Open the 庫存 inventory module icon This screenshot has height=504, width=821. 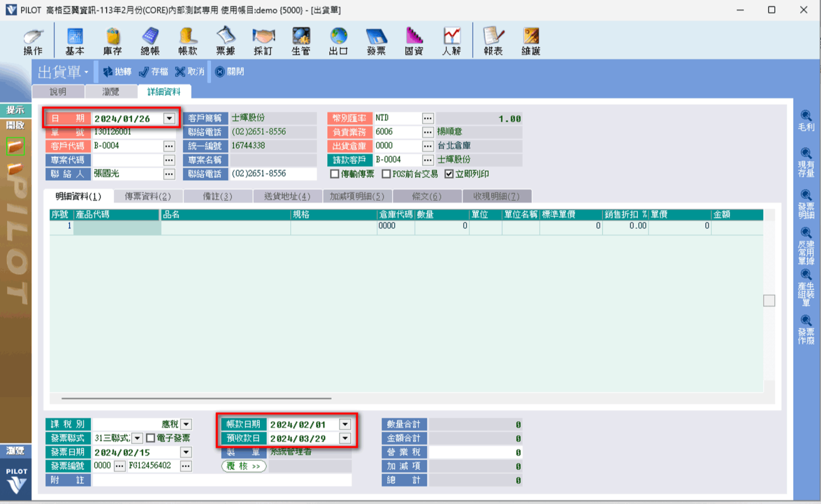tap(112, 41)
